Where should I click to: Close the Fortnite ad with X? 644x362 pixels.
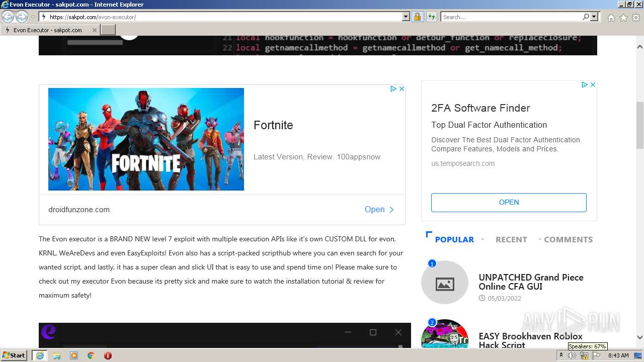[x=401, y=88]
